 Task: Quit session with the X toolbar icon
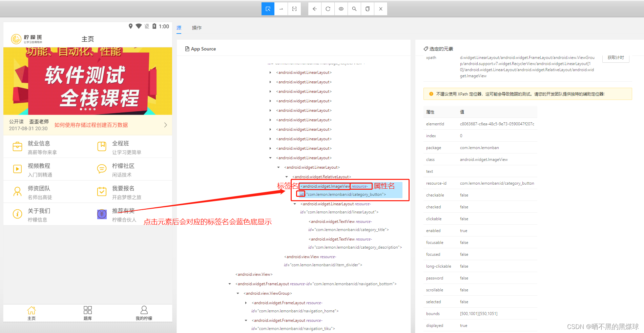[x=381, y=9]
